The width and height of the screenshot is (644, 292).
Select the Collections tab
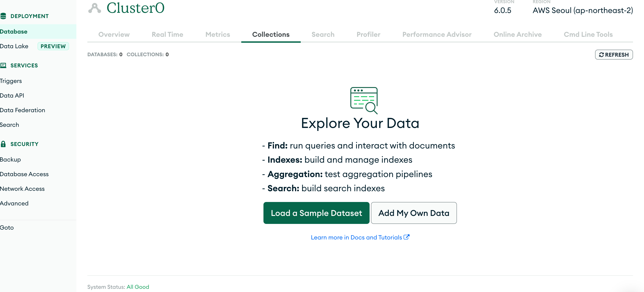pos(271,35)
